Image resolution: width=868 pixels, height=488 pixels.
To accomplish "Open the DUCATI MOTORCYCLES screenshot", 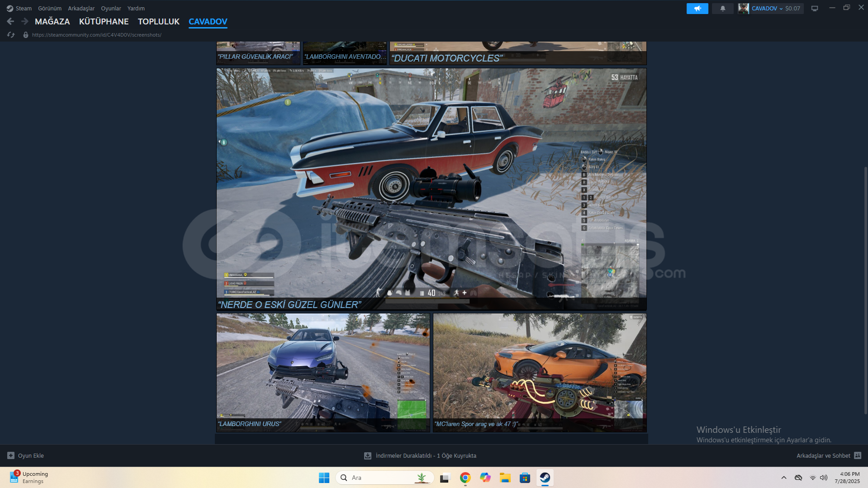I will (x=518, y=53).
